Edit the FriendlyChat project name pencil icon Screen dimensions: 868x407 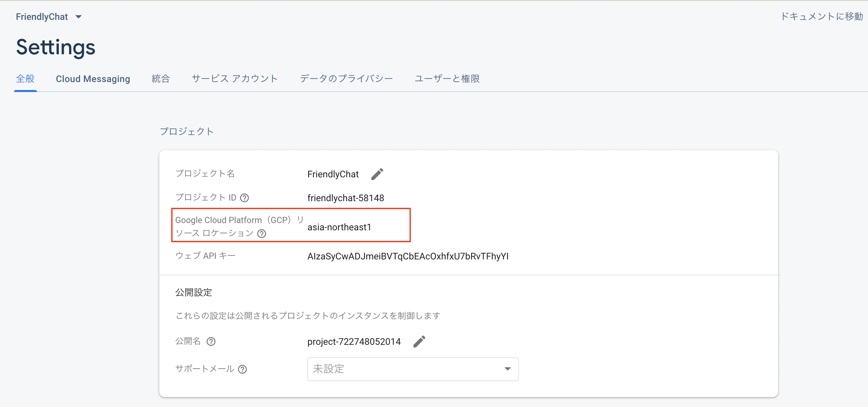[377, 174]
